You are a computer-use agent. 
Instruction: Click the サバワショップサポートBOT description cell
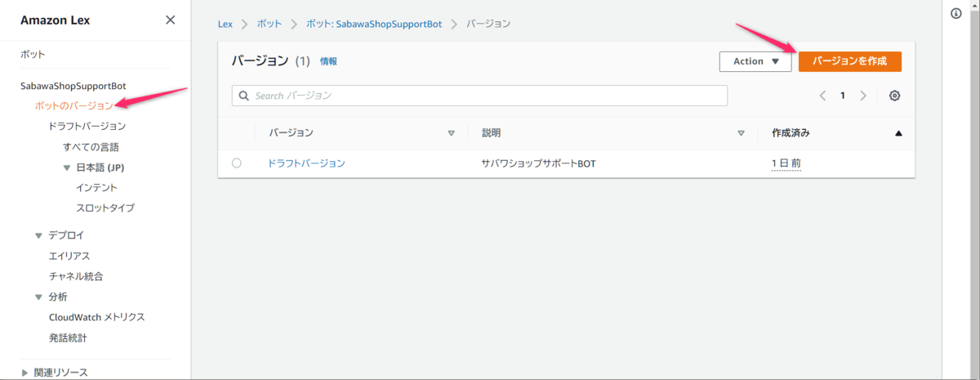point(539,163)
